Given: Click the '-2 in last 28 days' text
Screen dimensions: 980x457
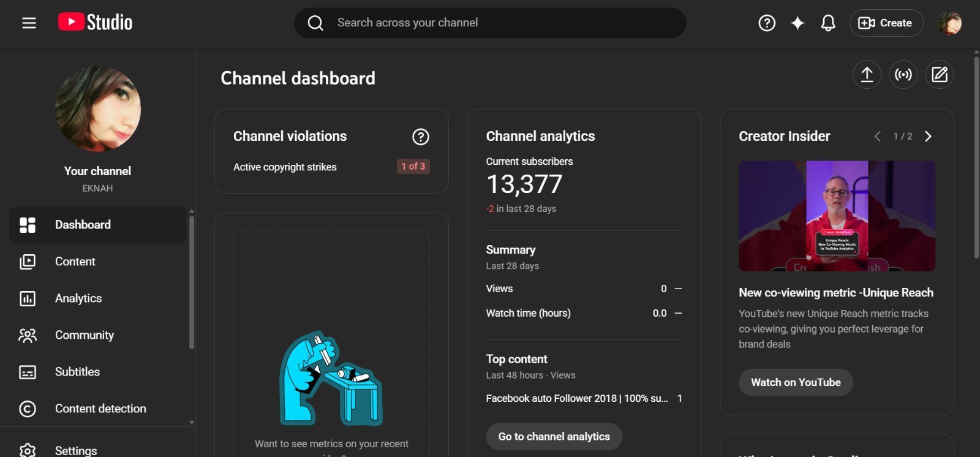Looking at the screenshot, I should (521, 209).
